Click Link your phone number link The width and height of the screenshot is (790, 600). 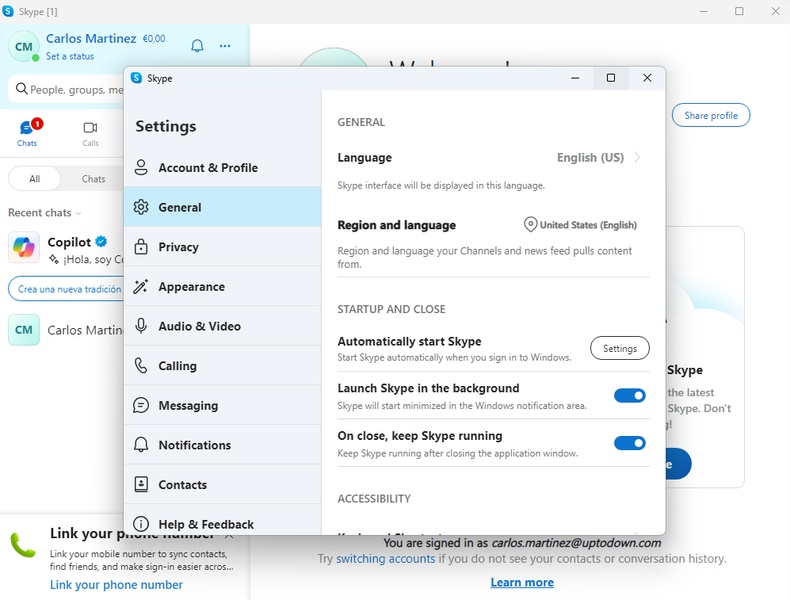pos(116,584)
